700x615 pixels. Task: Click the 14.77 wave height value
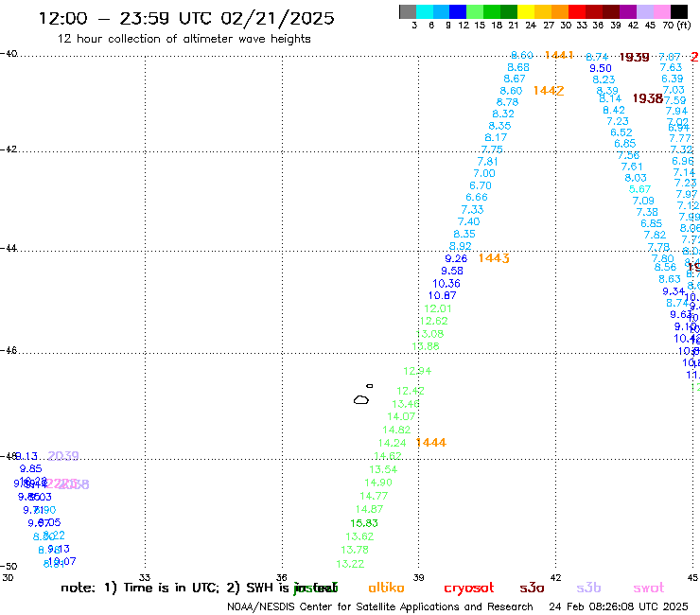coord(374,496)
